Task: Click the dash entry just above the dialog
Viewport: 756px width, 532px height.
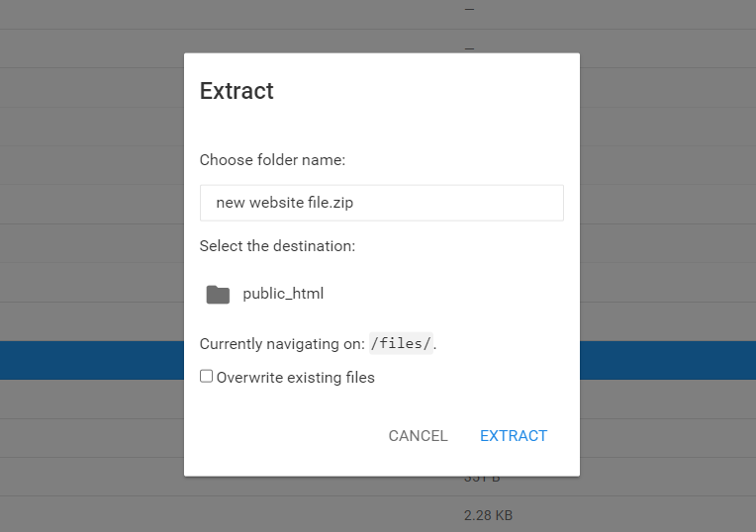Action: point(469,47)
